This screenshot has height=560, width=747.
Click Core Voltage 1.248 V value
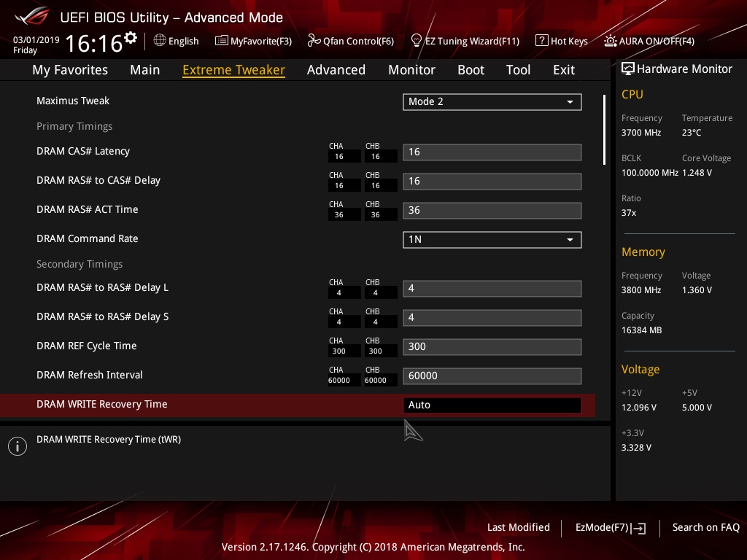[697, 173]
